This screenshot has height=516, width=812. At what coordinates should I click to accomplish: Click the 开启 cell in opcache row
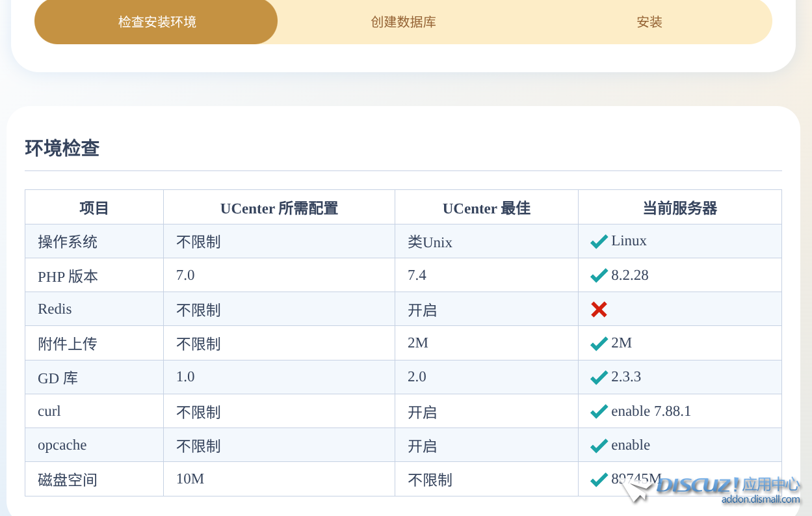pos(423,446)
